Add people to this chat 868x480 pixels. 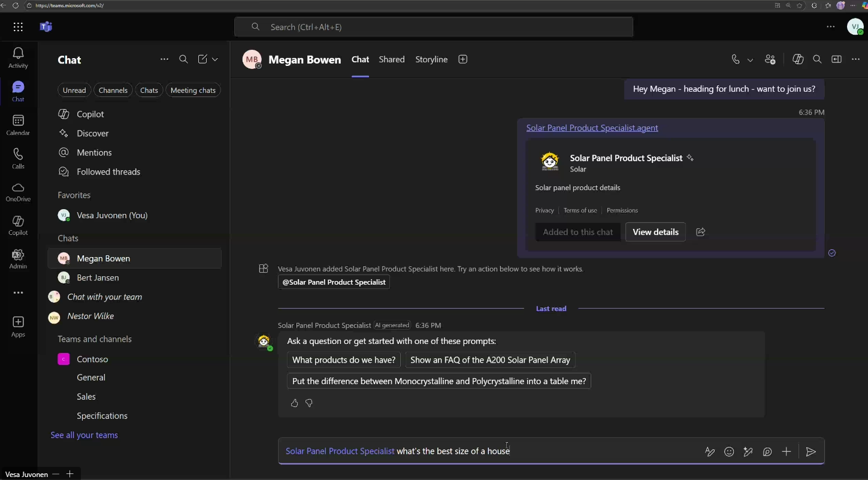[x=770, y=59]
